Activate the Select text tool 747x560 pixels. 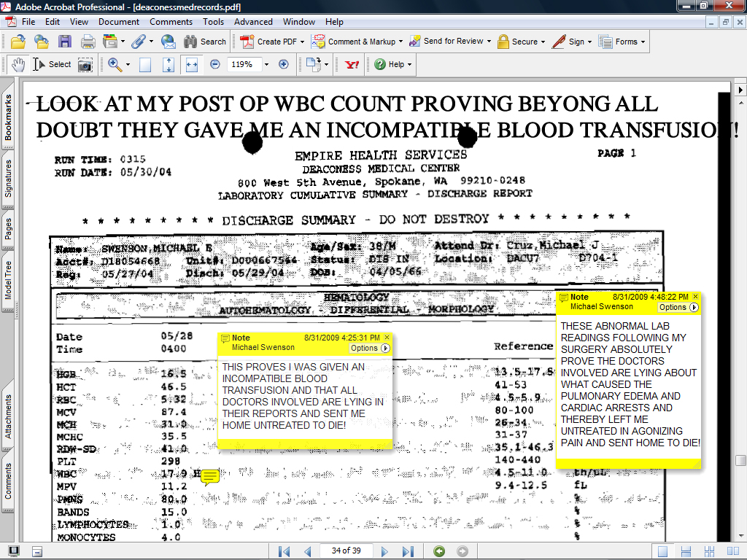click(x=52, y=64)
